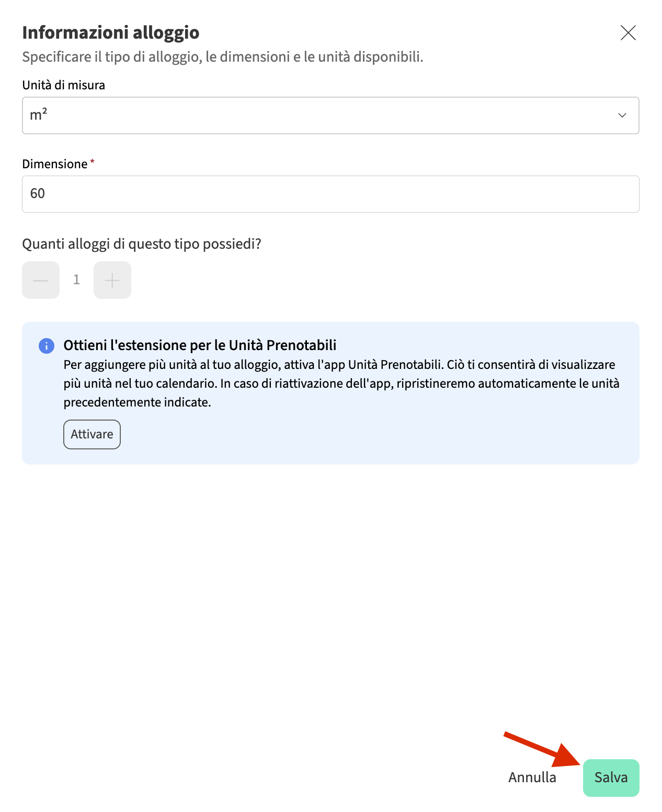The image size is (662, 812).
Task: Click the quantity value between stepper buttons
Action: coord(76,280)
